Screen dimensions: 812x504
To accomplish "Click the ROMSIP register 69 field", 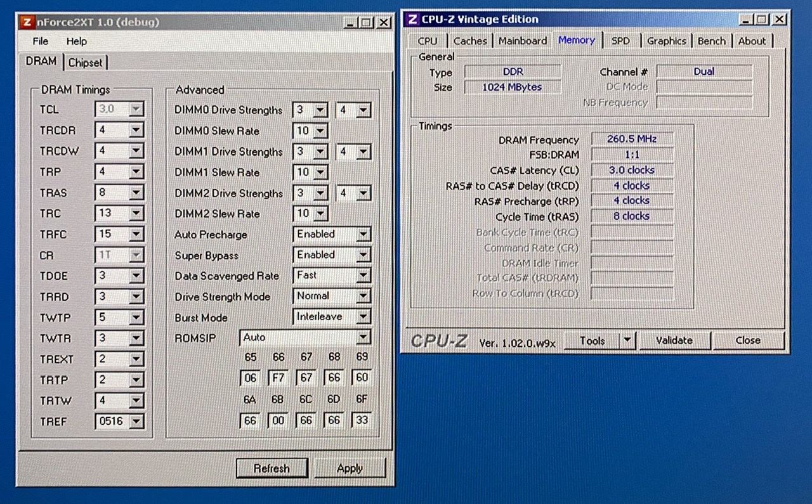I will [x=362, y=378].
